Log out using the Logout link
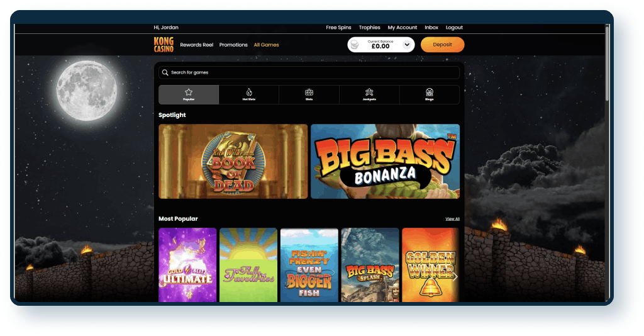This screenshot has height=336, width=644. pyautogui.click(x=454, y=28)
